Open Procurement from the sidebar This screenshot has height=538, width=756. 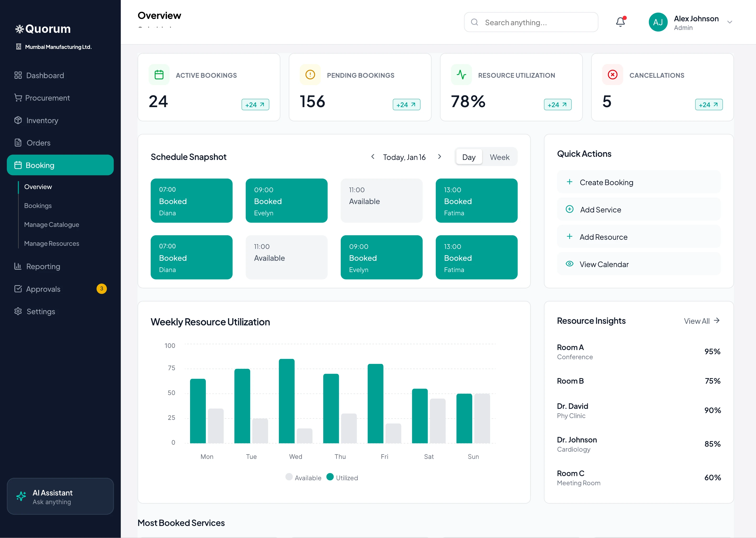coord(60,98)
